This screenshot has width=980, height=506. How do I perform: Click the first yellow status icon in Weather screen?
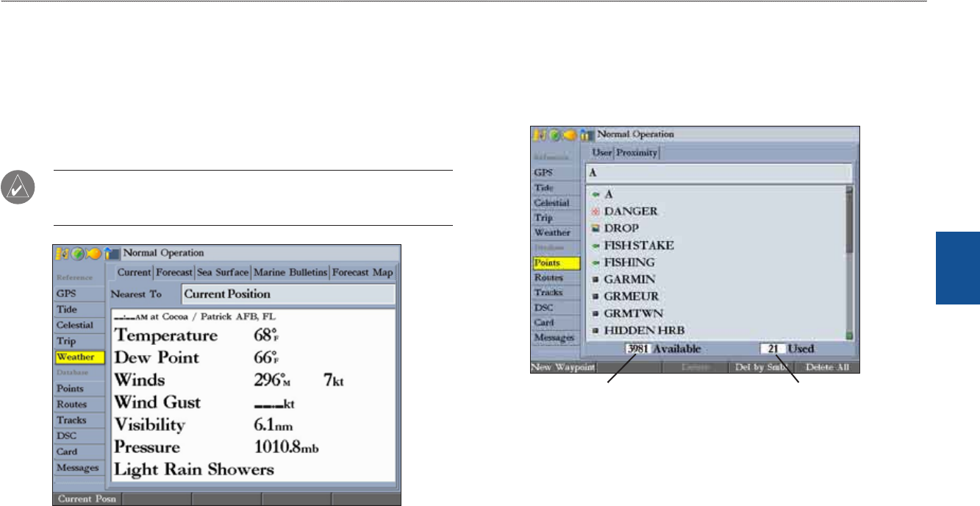(62, 252)
